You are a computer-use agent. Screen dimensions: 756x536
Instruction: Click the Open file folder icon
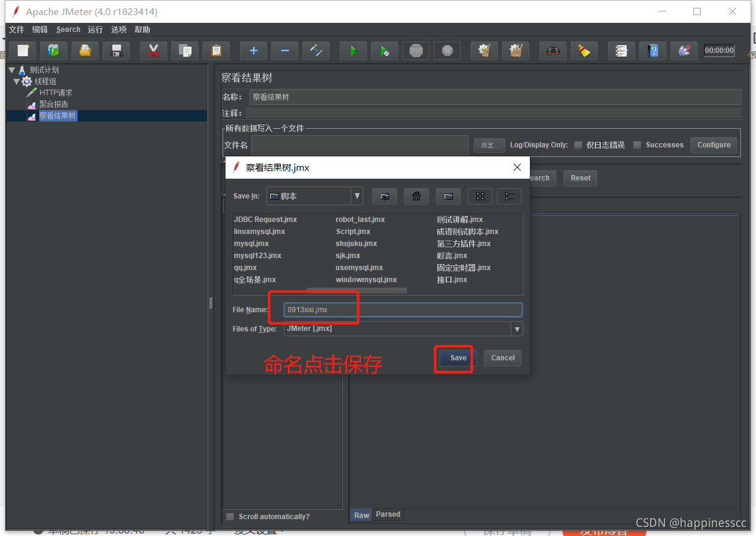(85, 51)
